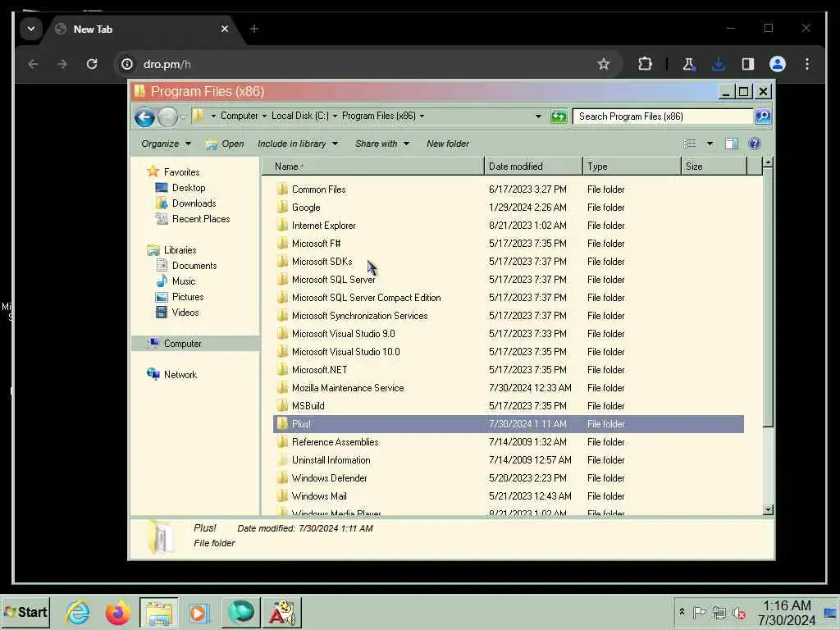Screen dimensions: 840x630
Task: Click the search magnifier icon in Explorer
Action: [x=762, y=116]
